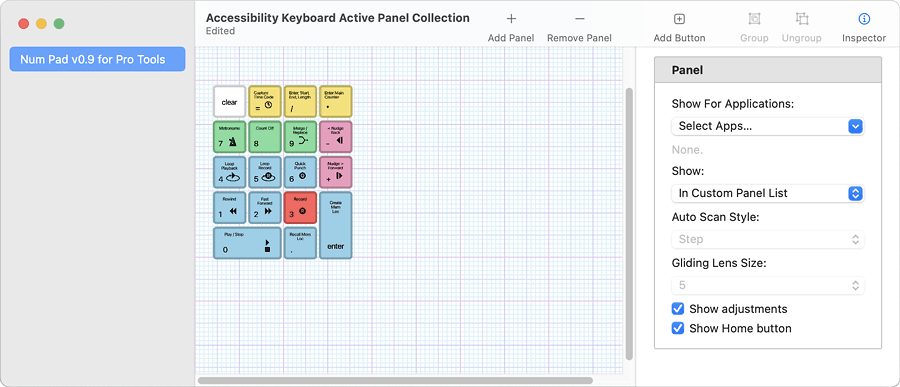Uncheck Show Home button checkbox
The image size is (900, 387).
tap(678, 328)
